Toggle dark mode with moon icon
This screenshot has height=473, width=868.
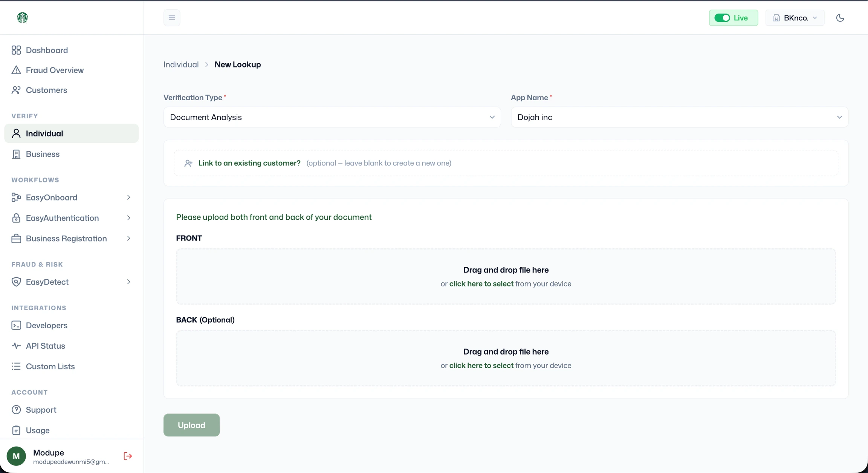pyautogui.click(x=840, y=18)
